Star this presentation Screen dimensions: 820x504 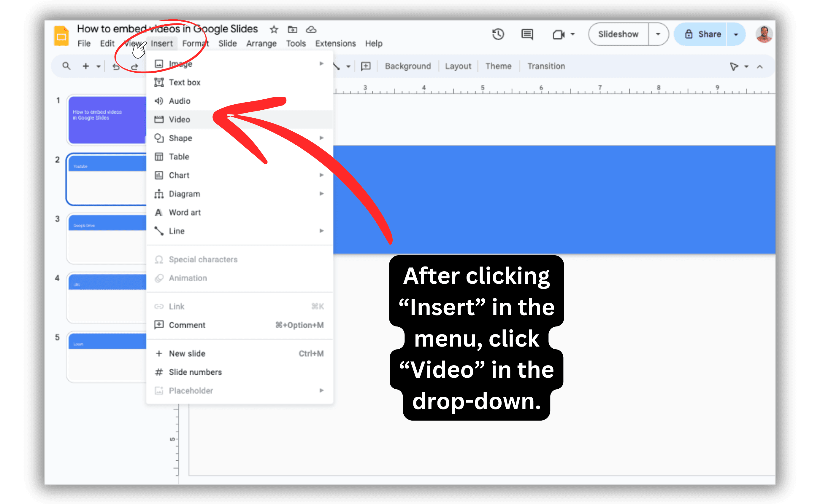(x=274, y=29)
